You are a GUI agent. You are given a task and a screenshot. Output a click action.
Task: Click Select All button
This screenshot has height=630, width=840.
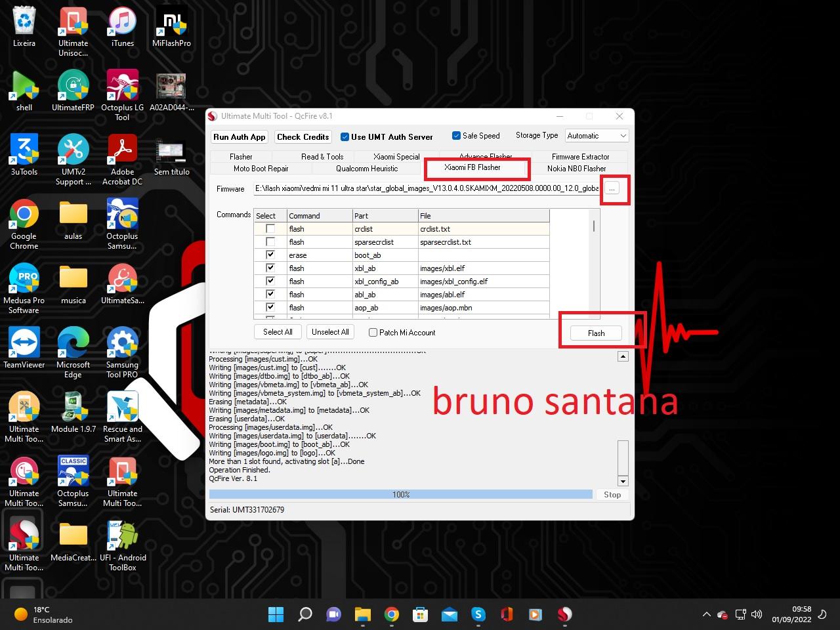click(x=278, y=332)
